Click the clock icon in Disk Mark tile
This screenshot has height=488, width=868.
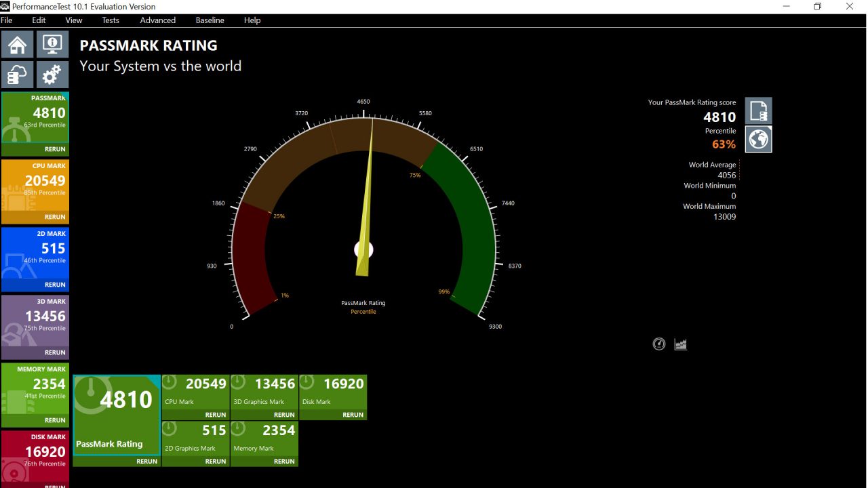coord(307,382)
